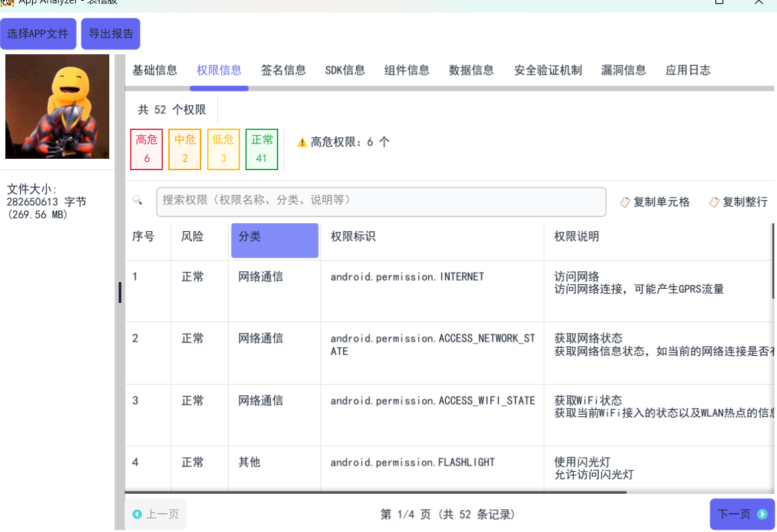Click the horizontal scrollbar under the table

(x=375, y=492)
